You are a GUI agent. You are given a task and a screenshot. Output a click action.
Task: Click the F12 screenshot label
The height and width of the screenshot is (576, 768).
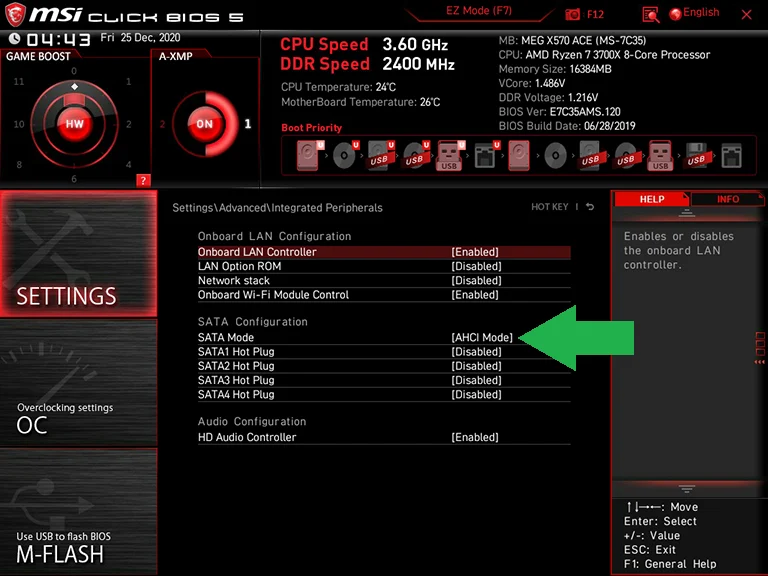pos(595,14)
